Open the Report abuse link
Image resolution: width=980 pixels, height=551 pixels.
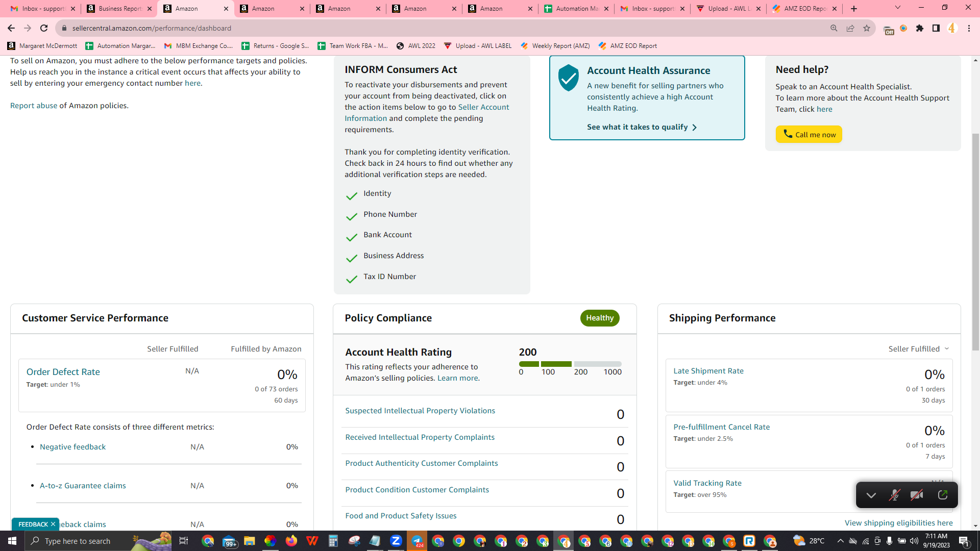(x=34, y=106)
